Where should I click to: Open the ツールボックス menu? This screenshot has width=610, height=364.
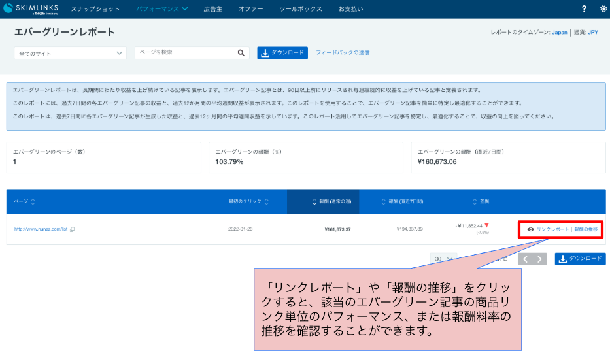click(x=300, y=9)
